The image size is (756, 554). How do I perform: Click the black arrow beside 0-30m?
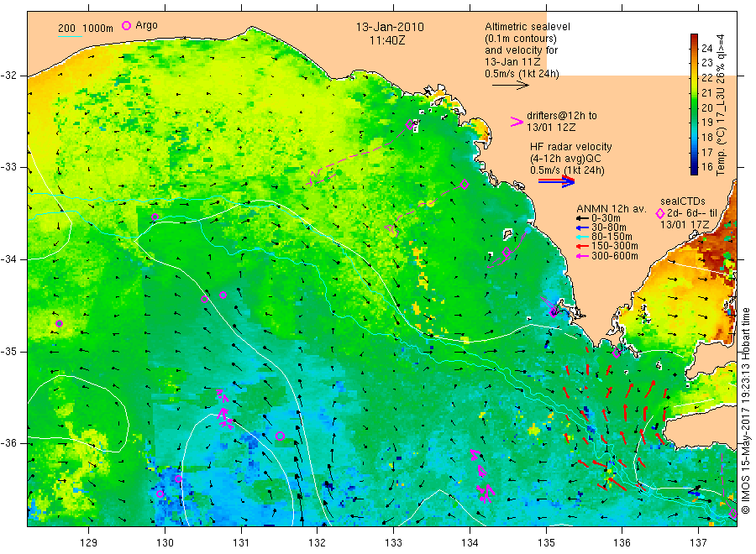coord(583,218)
